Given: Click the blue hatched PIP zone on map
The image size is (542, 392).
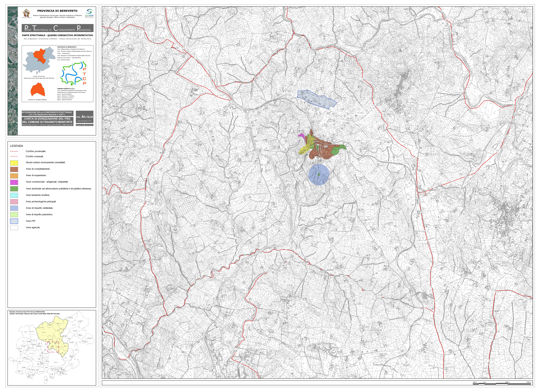Looking at the screenshot, I should coord(317,99).
